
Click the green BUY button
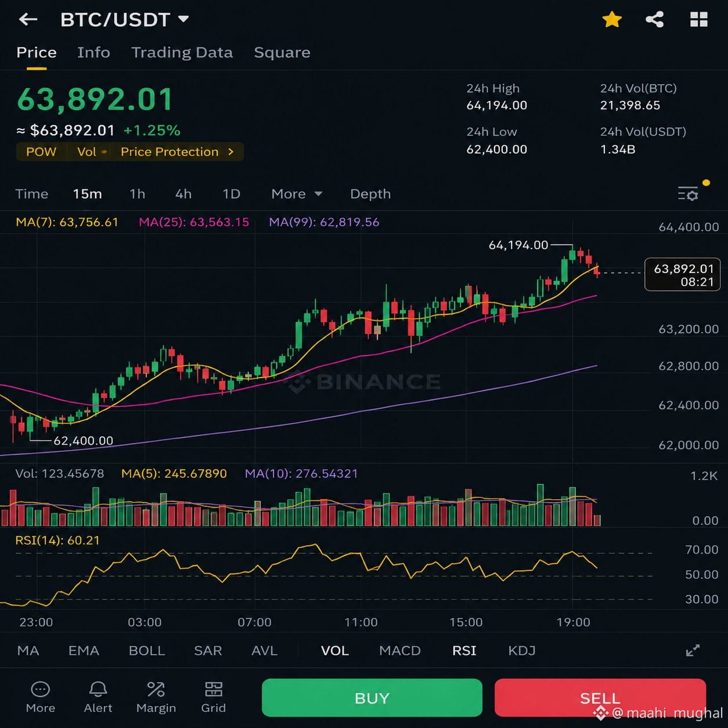click(x=372, y=698)
